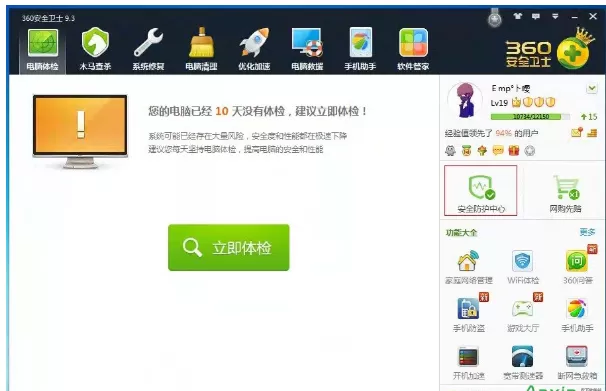The width and height of the screenshot is (606, 391).
Task: Click the user avatar picture
Action: (x=465, y=100)
